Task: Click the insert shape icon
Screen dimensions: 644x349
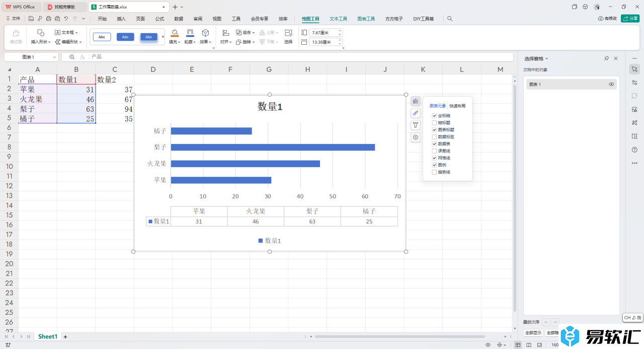Action: point(41,33)
